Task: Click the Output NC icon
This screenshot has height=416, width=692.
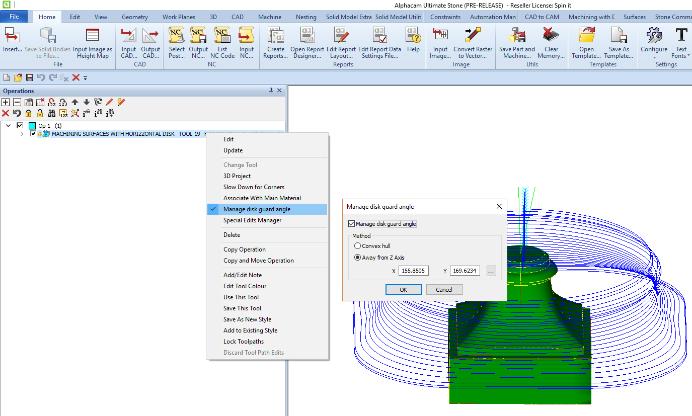Action: (198, 43)
